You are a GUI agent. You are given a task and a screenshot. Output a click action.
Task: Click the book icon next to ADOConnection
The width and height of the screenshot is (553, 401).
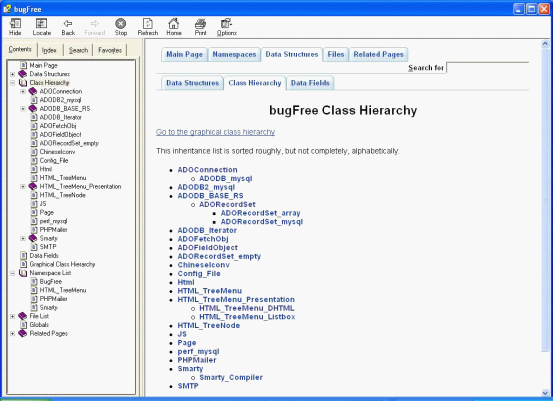click(x=33, y=91)
